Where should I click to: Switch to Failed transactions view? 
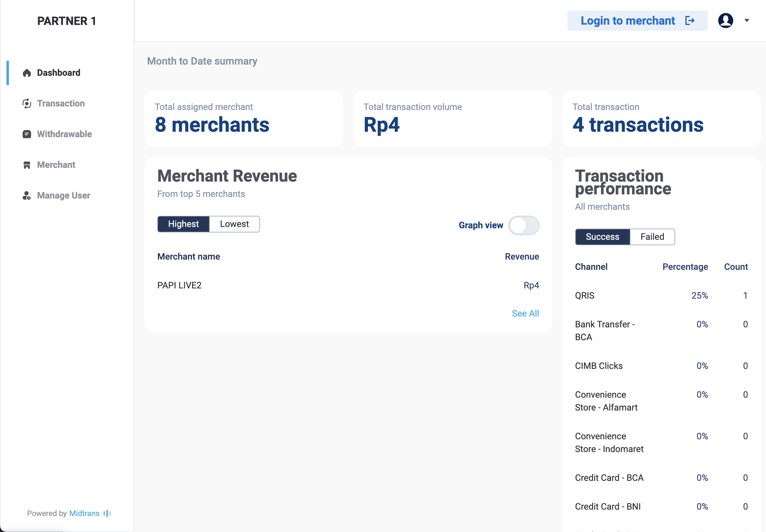click(x=652, y=237)
